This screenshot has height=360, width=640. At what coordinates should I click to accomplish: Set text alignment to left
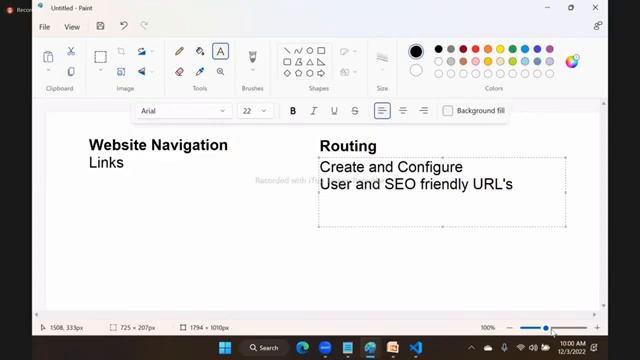382,111
